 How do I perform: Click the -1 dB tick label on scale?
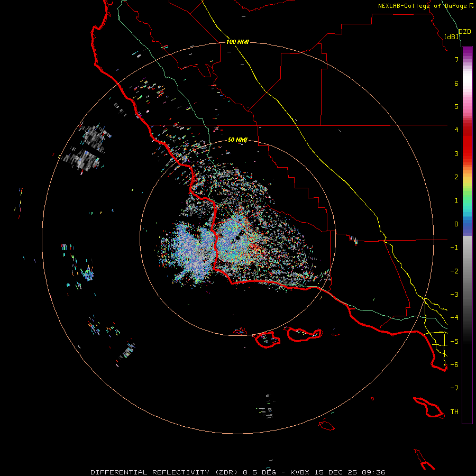454,248
